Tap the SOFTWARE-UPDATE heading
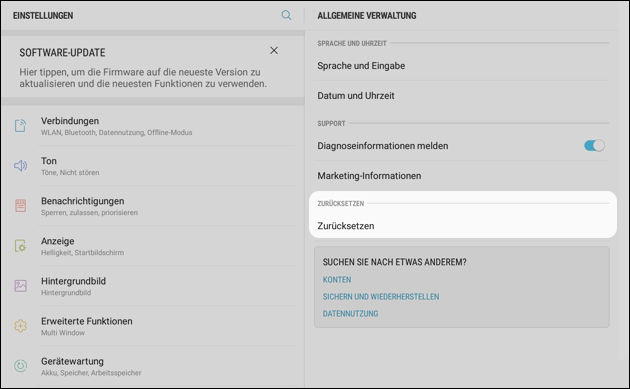The width and height of the screenshot is (630, 389). click(62, 53)
